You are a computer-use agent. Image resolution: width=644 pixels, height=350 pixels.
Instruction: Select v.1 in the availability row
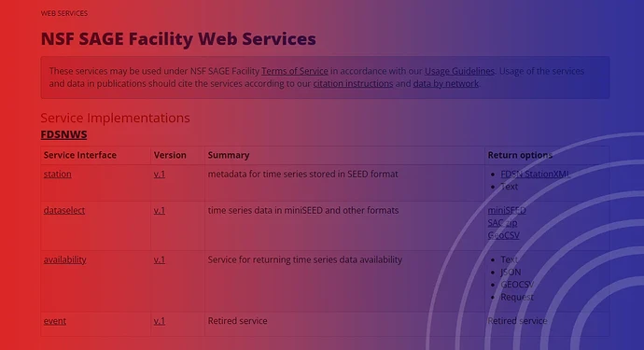(x=160, y=259)
